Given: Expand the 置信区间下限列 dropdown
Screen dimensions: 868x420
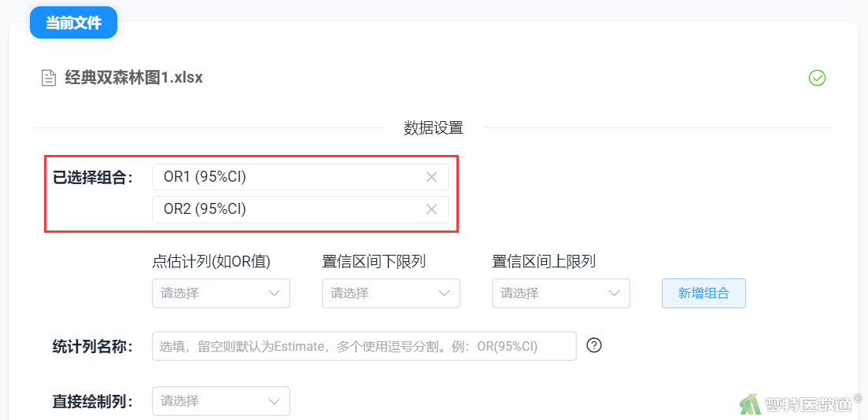Looking at the screenshot, I should click(391, 293).
